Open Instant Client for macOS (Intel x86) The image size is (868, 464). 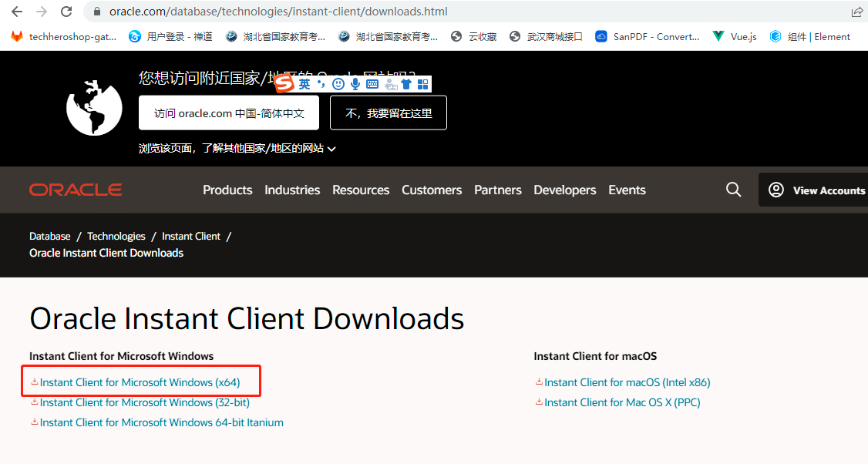[x=627, y=382]
